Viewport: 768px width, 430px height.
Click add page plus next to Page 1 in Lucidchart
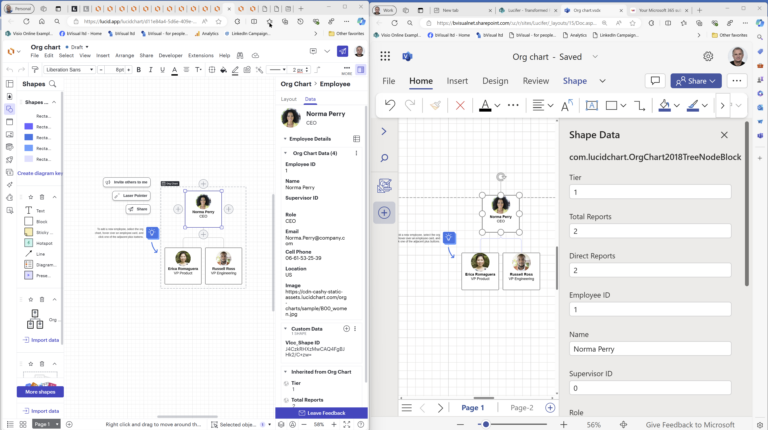click(69, 424)
